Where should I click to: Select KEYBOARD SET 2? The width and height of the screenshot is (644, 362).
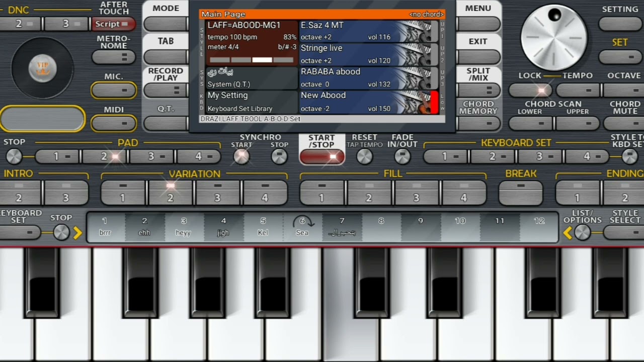click(493, 157)
